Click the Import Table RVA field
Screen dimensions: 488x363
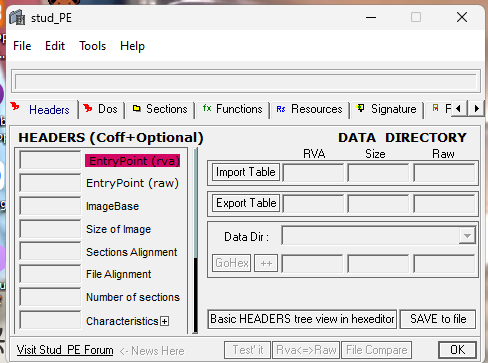click(x=313, y=173)
